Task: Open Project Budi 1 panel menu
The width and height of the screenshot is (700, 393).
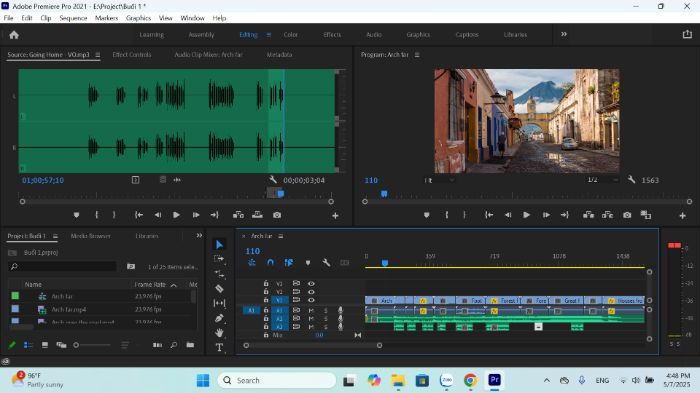Action: [x=55, y=236]
